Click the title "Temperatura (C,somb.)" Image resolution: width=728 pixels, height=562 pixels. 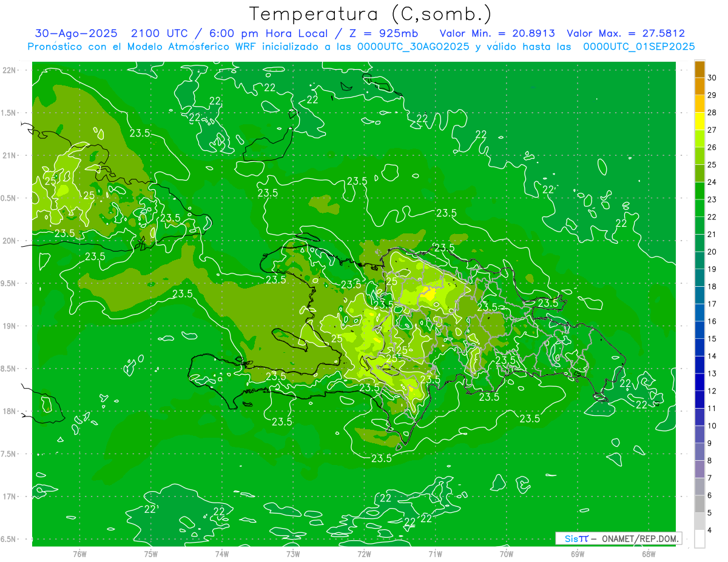[370, 15]
